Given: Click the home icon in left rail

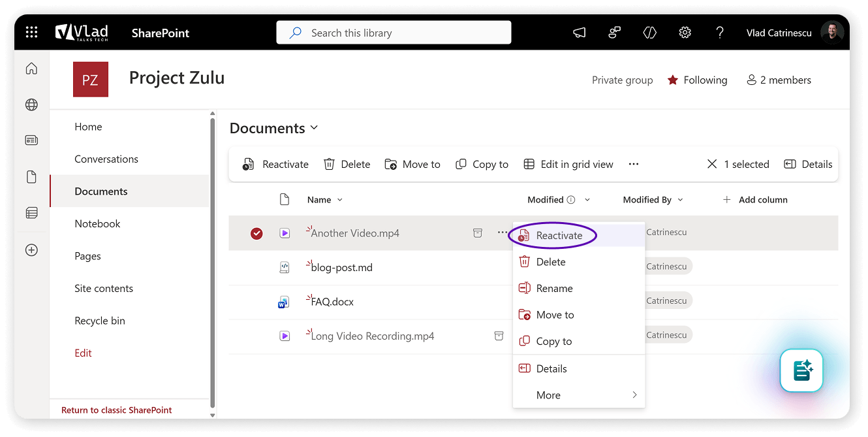Looking at the screenshot, I should [31, 69].
